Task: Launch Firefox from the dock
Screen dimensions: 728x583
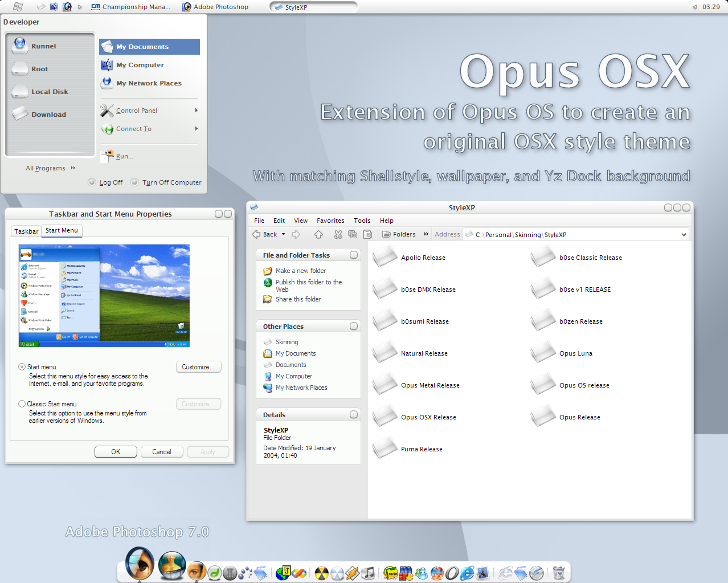Action: 437,573
